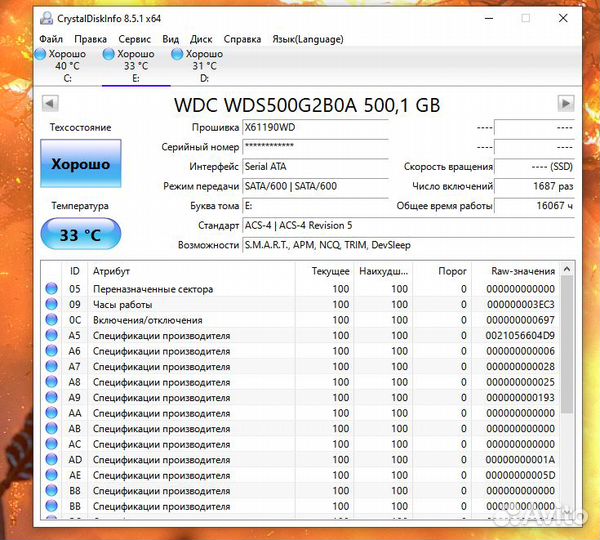Screen dimensions: 600x540
Task: Go to previous disk with left arrow
Action: pyautogui.click(x=50, y=103)
